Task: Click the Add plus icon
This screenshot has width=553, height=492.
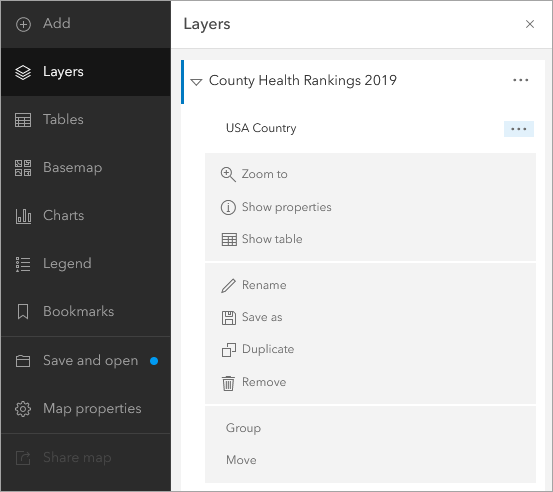Action: [x=23, y=24]
